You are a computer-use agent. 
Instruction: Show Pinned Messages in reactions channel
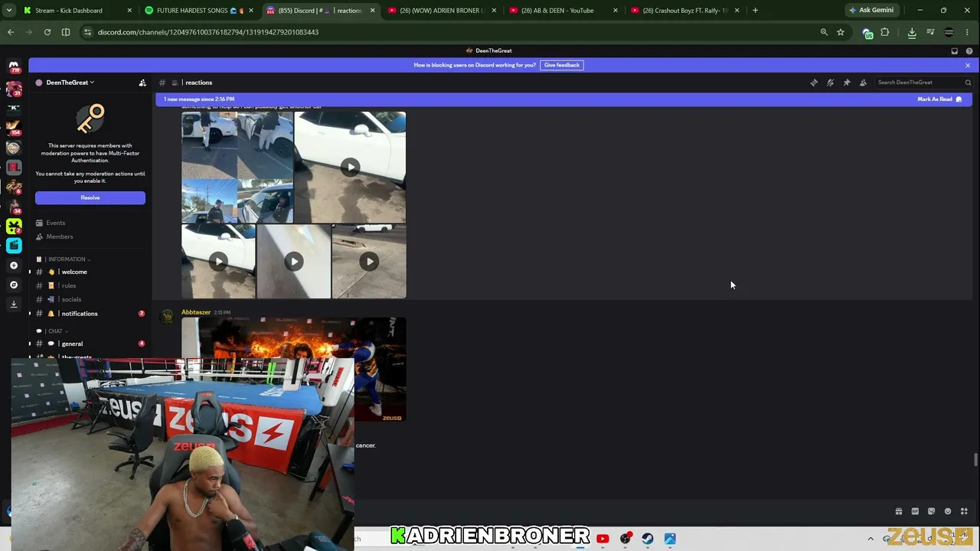point(847,83)
